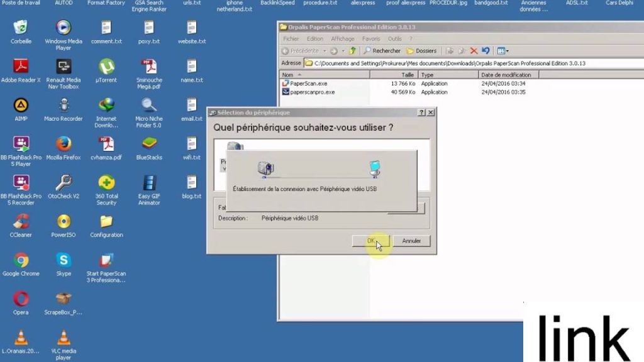
Task: Open Micro Niche Finder 5.0
Action: [x=148, y=105]
